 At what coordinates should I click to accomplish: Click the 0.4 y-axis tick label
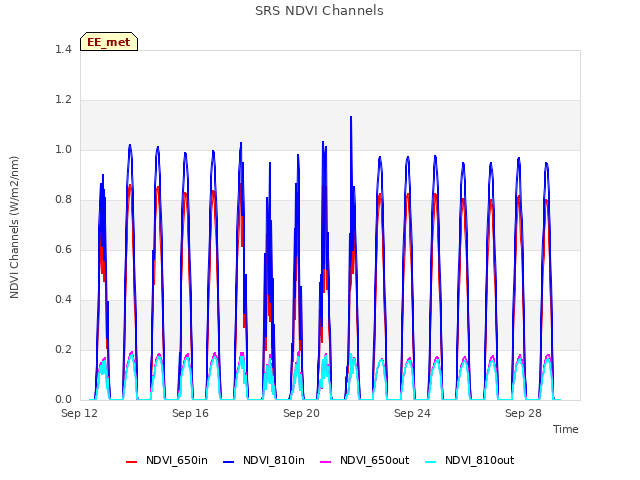(x=63, y=300)
